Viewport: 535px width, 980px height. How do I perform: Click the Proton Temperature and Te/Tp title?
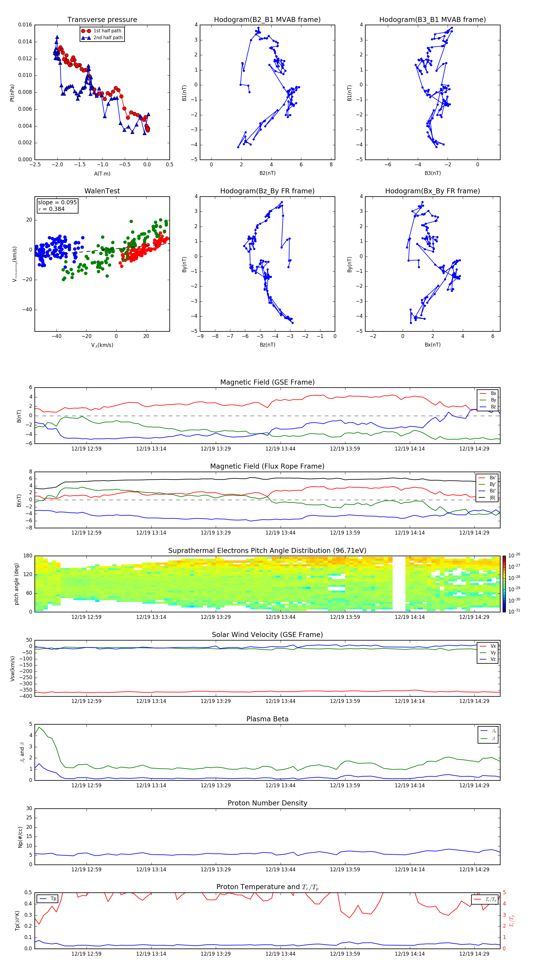267,887
